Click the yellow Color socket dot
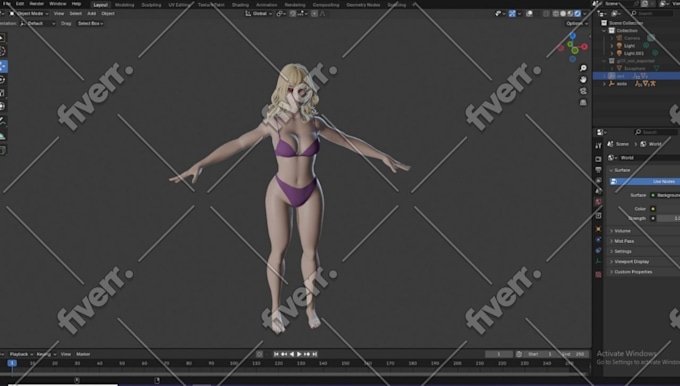The width and height of the screenshot is (680, 386). pyautogui.click(x=653, y=209)
